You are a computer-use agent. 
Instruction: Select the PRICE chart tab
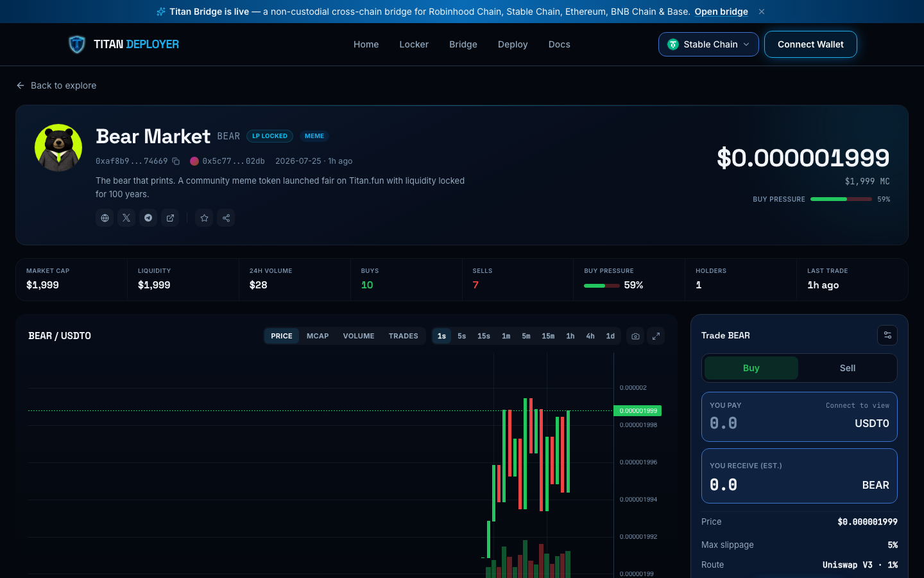[x=282, y=336]
